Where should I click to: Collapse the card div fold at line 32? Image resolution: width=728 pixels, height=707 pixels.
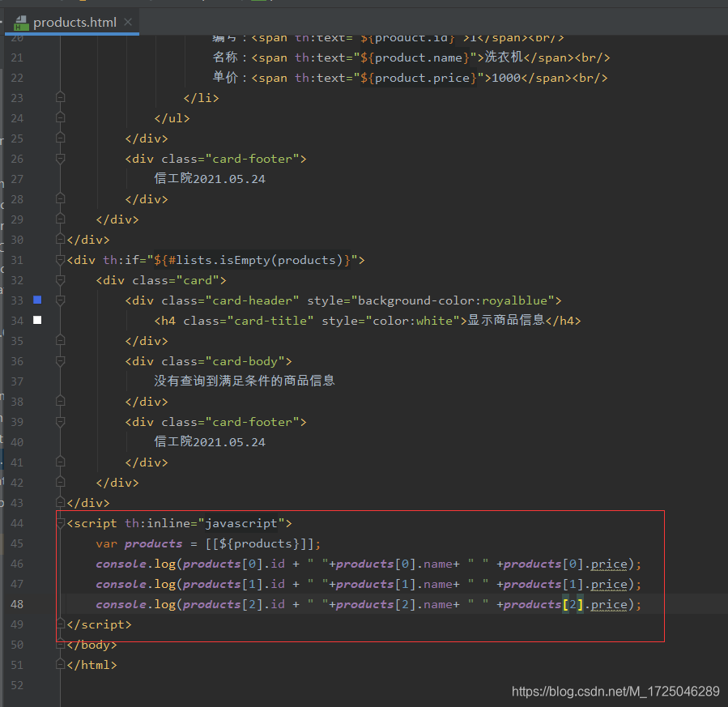[x=60, y=280]
